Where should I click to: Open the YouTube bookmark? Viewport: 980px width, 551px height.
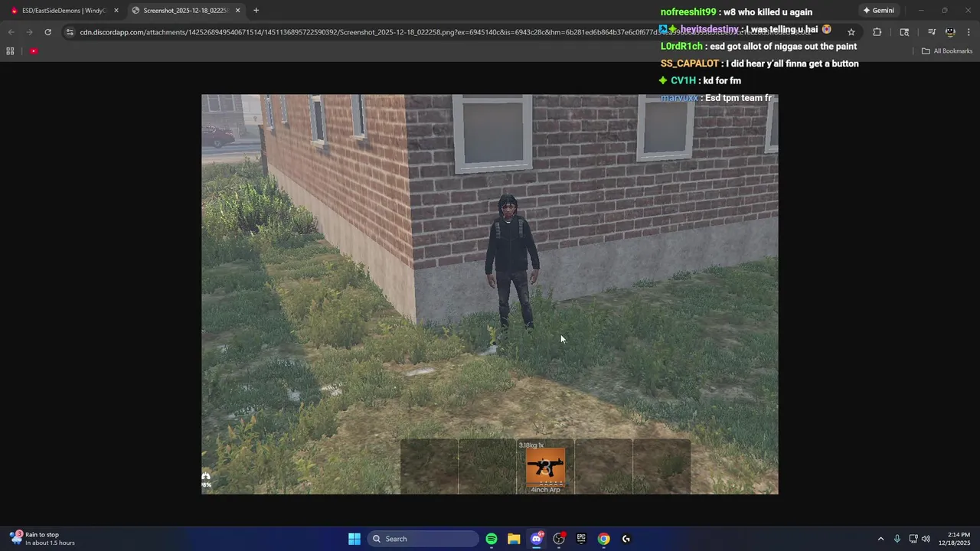click(x=34, y=51)
